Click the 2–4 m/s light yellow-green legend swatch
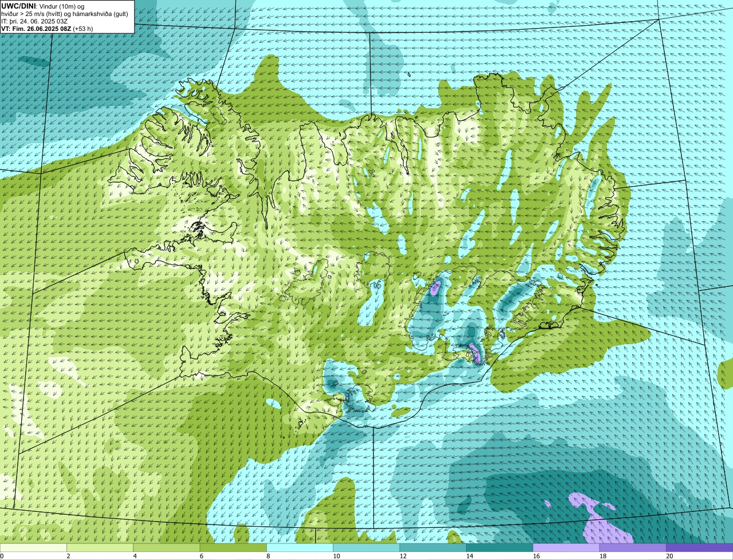Viewport: 733px width, 560px height. 100,548
